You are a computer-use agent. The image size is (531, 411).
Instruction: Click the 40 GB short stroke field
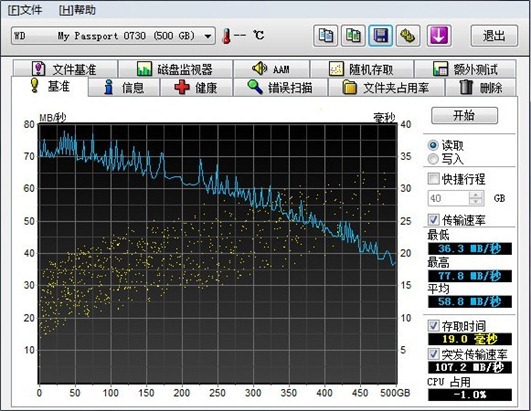point(448,198)
